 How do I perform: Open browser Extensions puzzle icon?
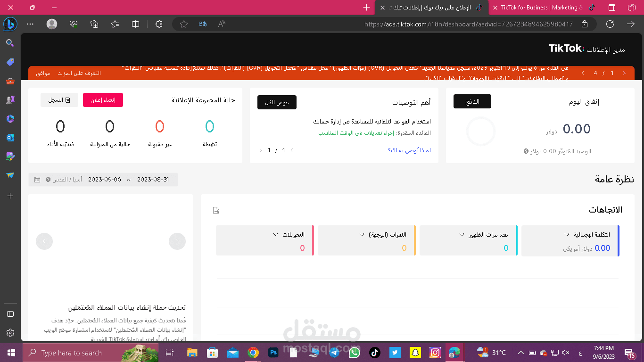tap(159, 24)
